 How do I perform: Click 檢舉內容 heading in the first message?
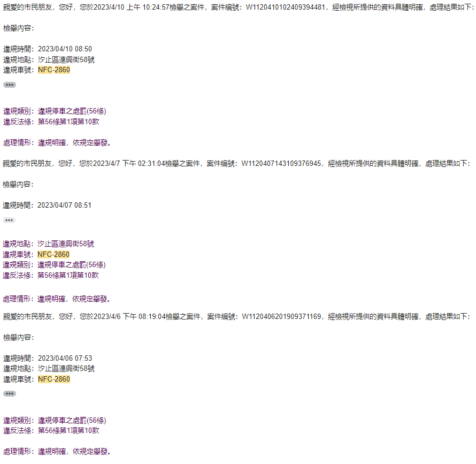pyautogui.click(x=19, y=28)
